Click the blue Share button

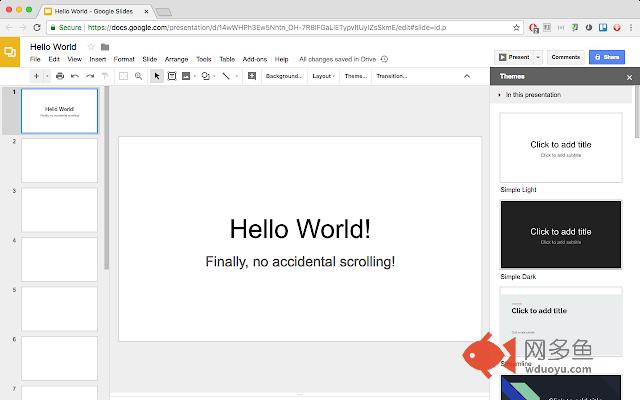pos(607,57)
